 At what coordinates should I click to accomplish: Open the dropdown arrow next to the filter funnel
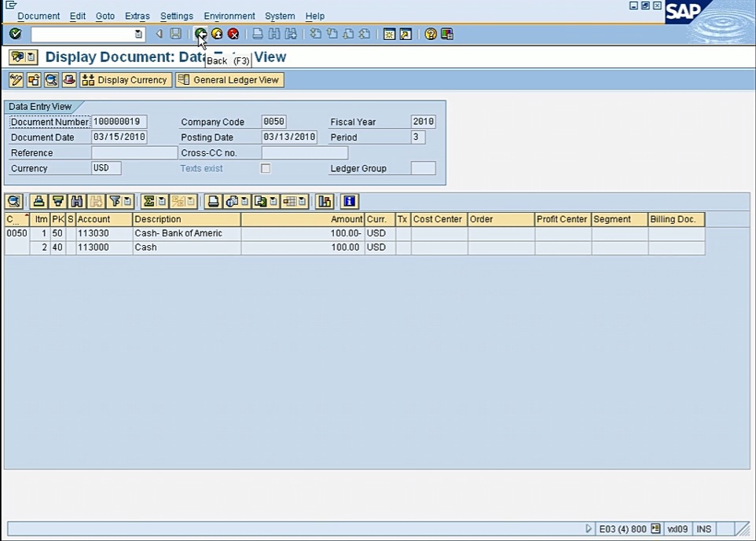pos(127,201)
